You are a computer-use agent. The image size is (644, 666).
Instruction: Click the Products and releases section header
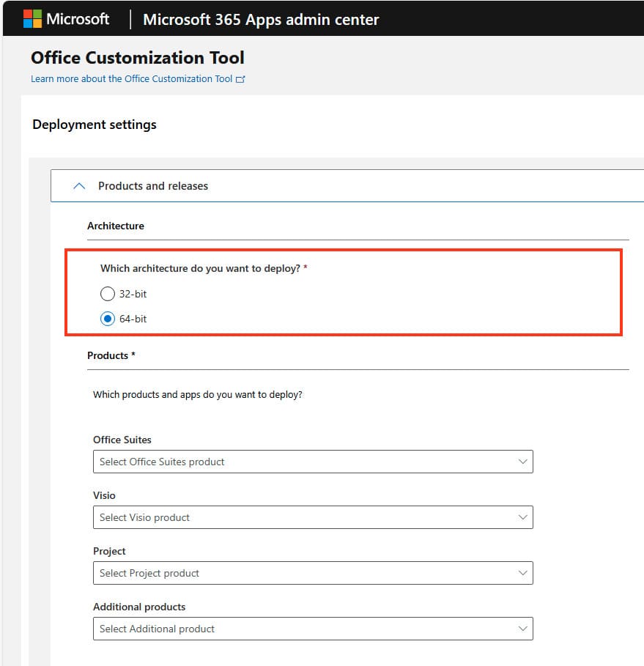(x=153, y=186)
